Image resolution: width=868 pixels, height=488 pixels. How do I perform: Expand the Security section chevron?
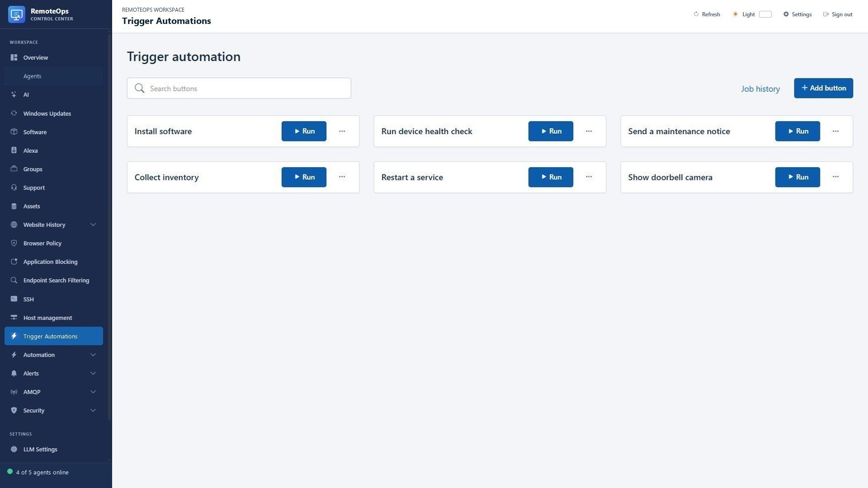[93, 410]
